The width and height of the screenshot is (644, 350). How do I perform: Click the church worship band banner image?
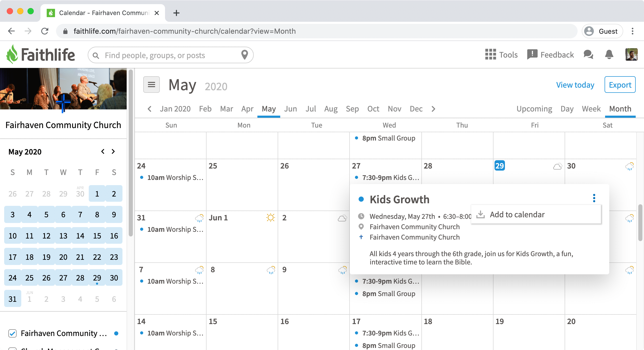point(63,89)
